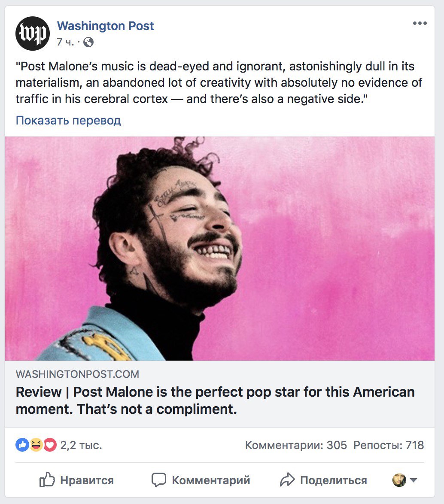
Task: Click the Нравится like button
Action: click(76, 480)
